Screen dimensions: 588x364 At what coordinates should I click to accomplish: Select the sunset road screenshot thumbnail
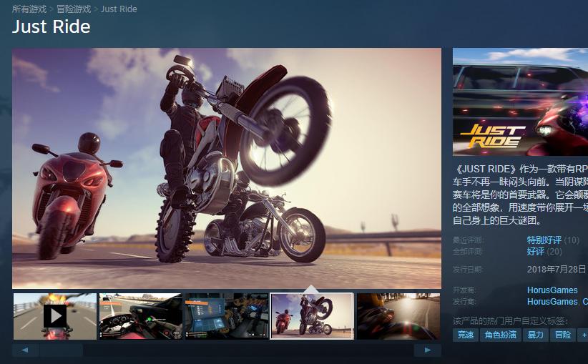point(398,316)
